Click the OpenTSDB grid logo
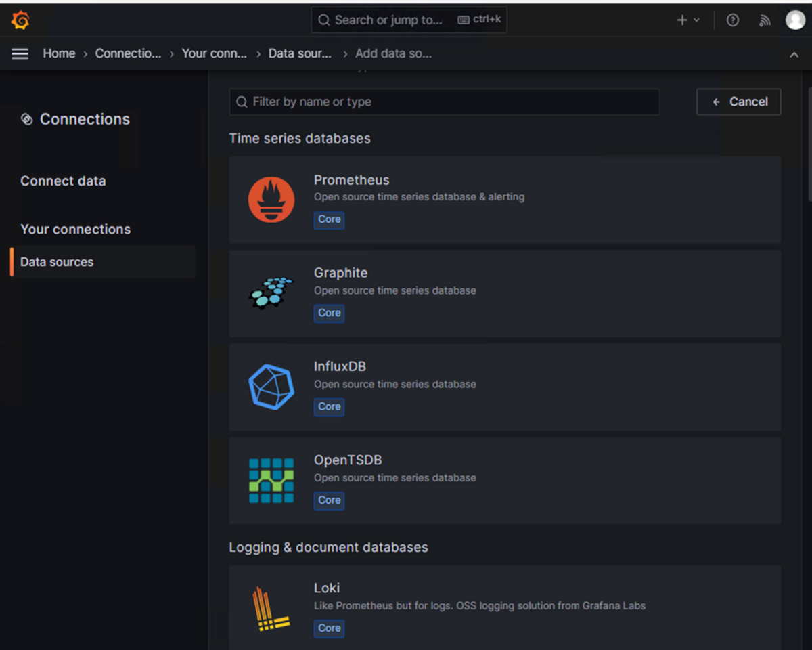This screenshot has width=812, height=650. [271, 480]
